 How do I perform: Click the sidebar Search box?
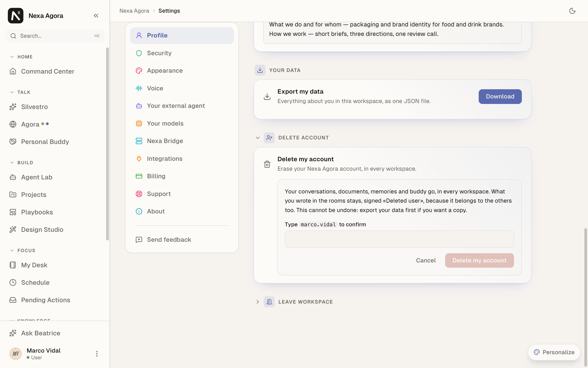coord(55,36)
